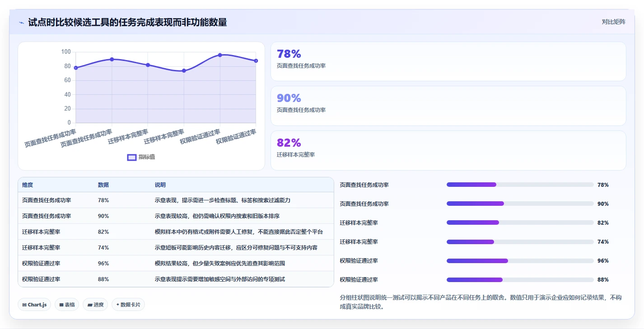Viewport: 644px width, 329px height.
Task: Select the 进度 chip
Action: [x=95, y=305]
